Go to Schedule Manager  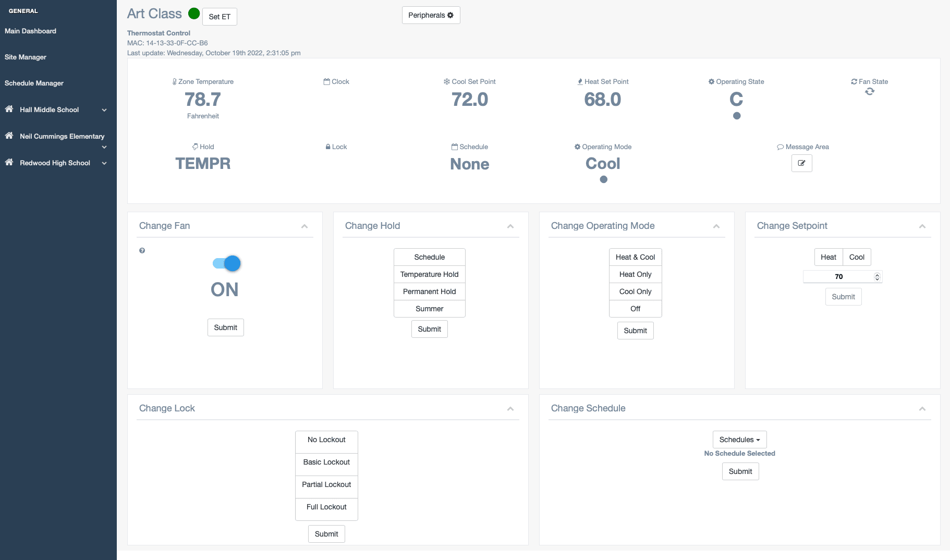click(34, 83)
